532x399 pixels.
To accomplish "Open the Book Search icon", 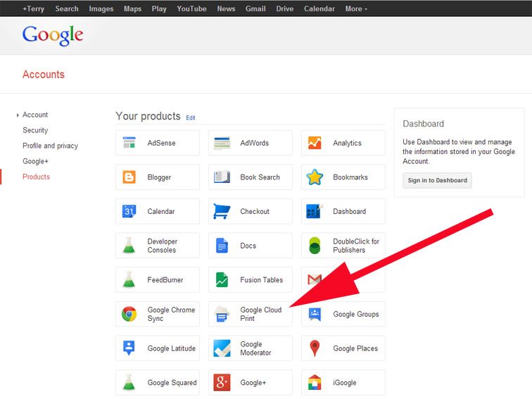I will (x=222, y=177).
